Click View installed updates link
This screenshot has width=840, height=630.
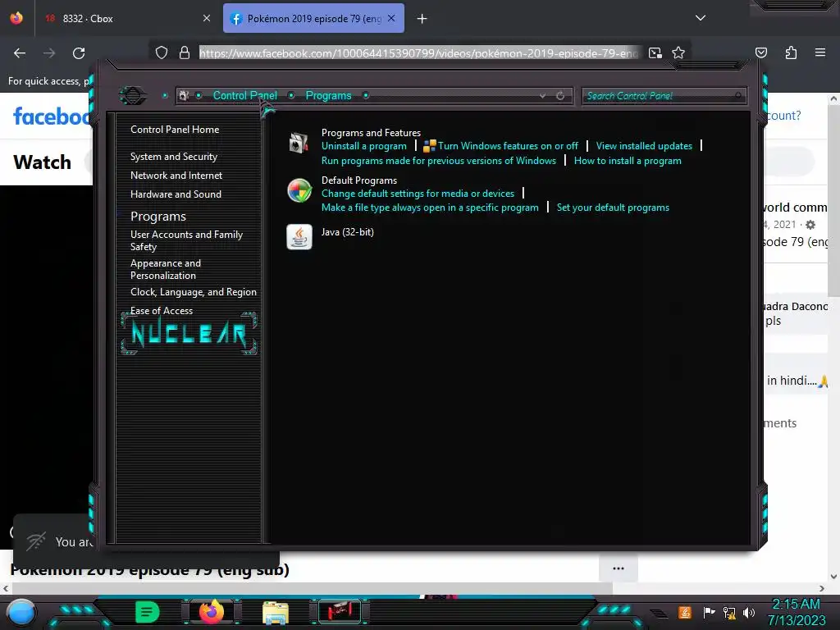pos(644,146)
